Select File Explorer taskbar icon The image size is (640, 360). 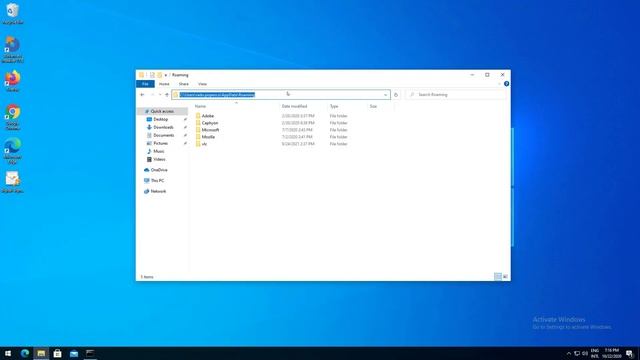click(x=41, y=353)
